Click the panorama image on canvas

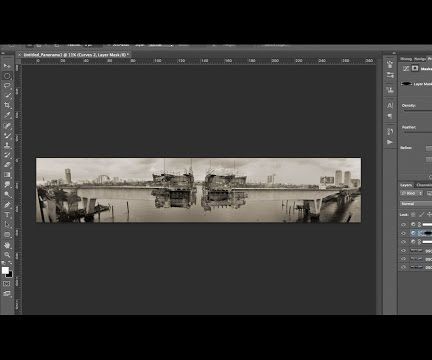(x=198, y=190)
